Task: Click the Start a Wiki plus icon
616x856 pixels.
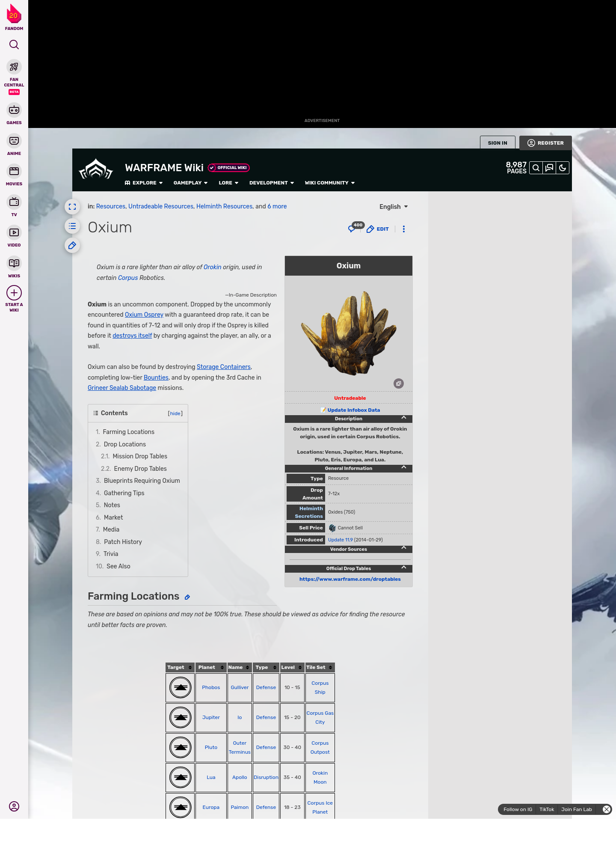Action: (x=14, y=293)
